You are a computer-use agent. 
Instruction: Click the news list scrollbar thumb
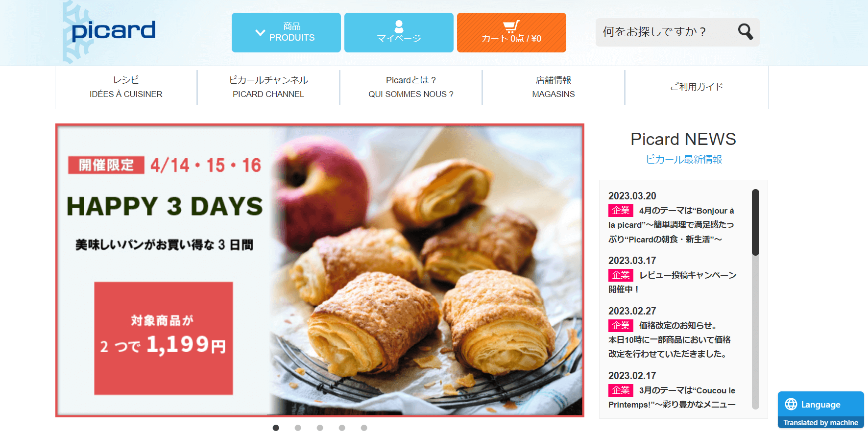pyautogui.click(x=755, y=222)
